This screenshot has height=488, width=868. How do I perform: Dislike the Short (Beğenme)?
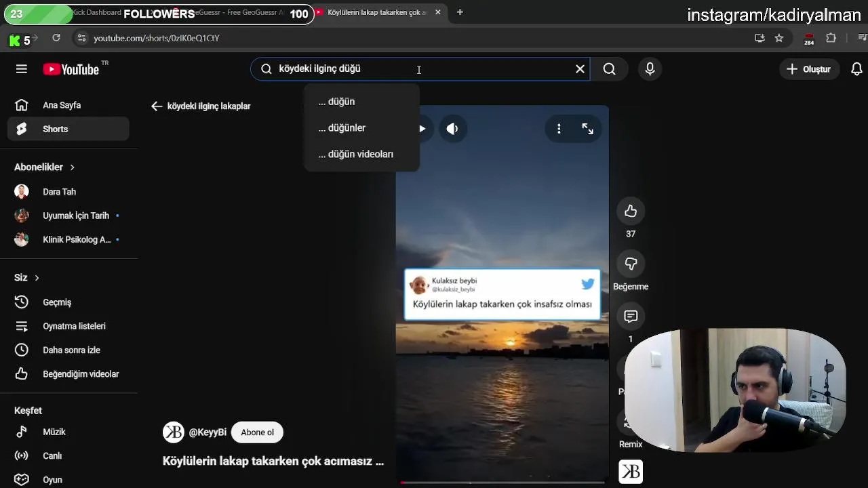[x=631, y=264]
